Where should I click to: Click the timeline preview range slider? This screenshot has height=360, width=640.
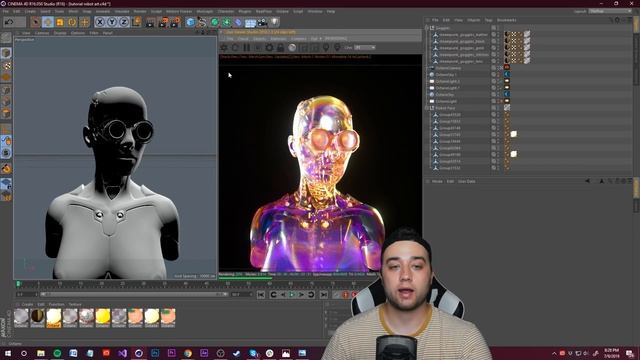coord(133,294)
